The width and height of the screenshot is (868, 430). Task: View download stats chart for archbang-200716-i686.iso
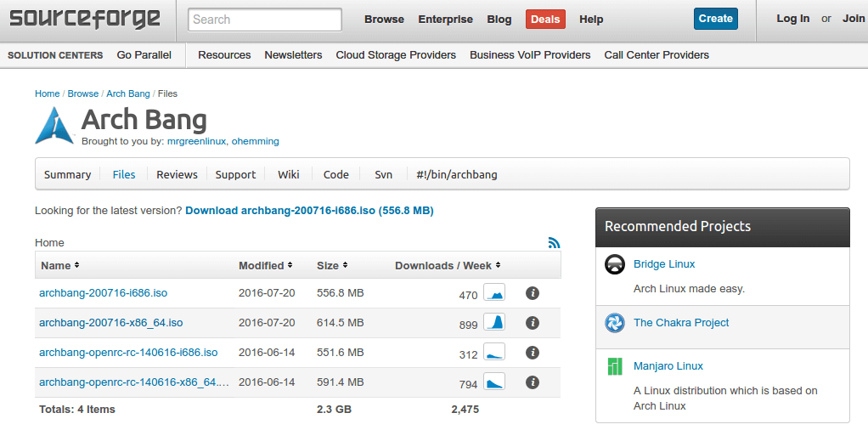point(494,293)
